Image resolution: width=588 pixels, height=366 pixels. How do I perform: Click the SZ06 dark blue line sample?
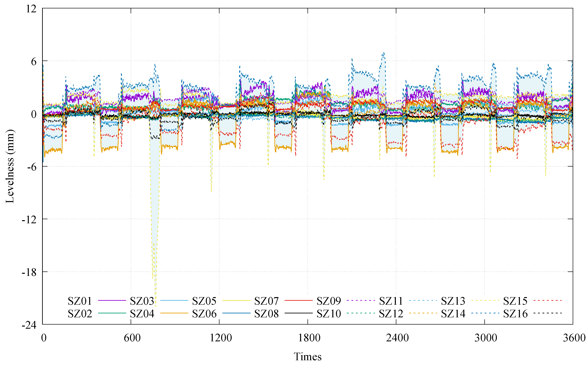coord(236,313)
